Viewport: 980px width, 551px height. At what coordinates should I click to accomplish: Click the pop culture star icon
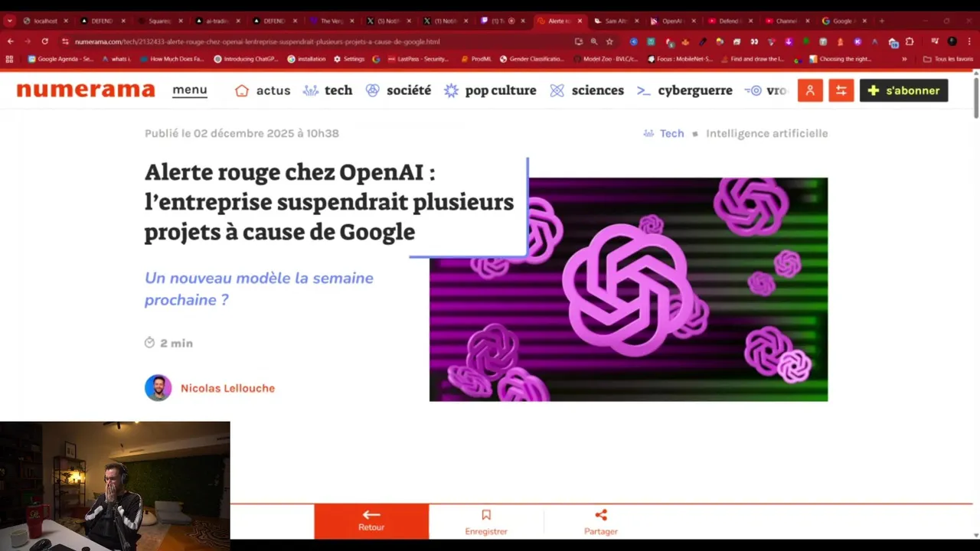[451, 90]
